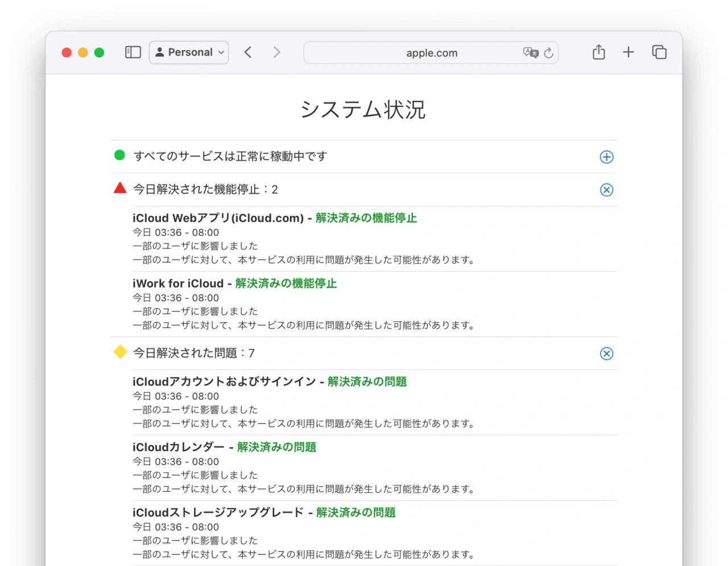Expand the all services running normally row
Image resolution: width=728 pixels, height=566 pixels.
[x=606, y=157]
